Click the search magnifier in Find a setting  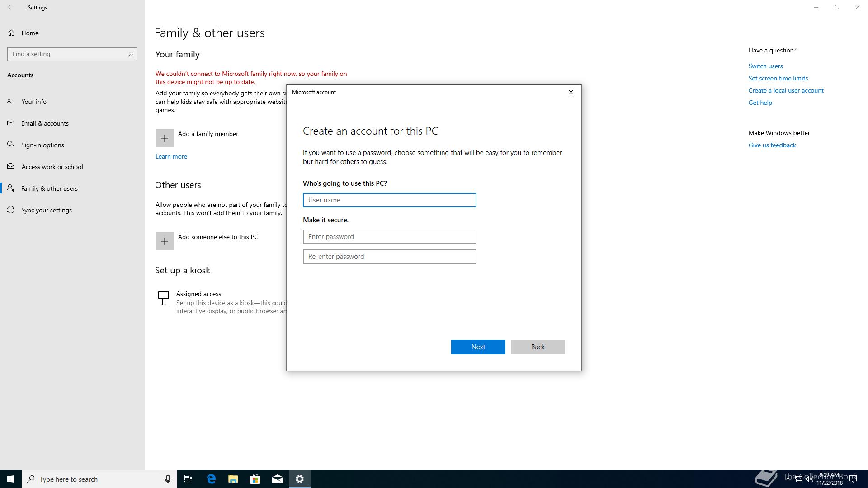[x=130, y=54]
